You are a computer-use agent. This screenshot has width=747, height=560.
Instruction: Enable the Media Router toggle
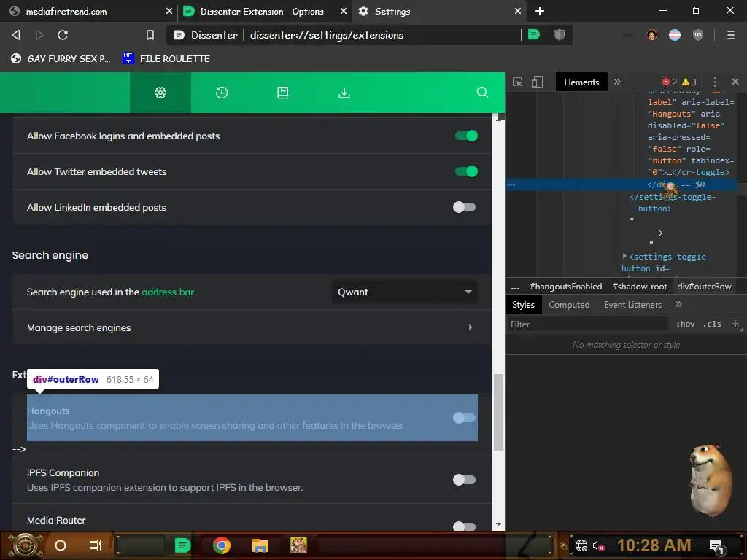(x=465, y=526)
